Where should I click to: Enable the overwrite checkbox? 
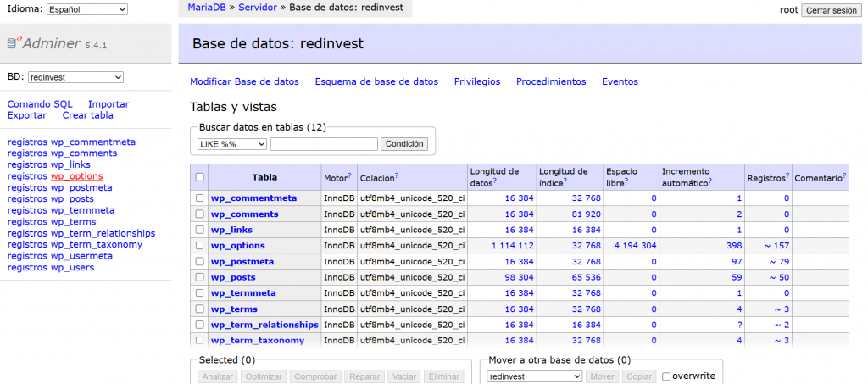(666, 376)
